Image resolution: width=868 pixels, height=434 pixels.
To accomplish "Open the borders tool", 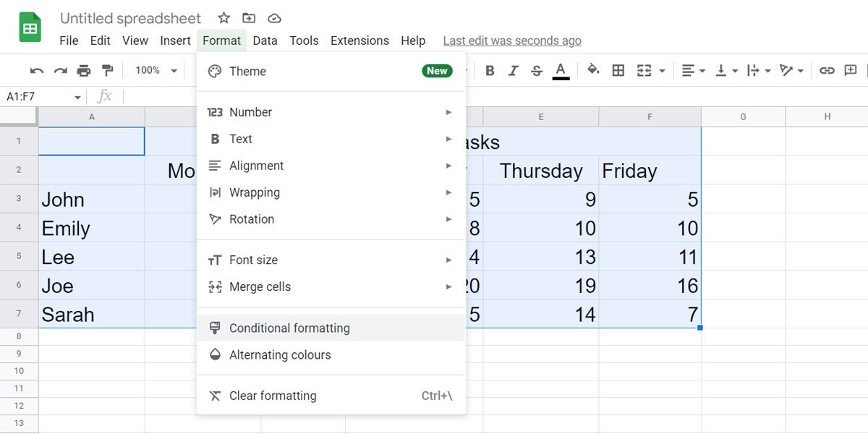I will click(618, 70).
